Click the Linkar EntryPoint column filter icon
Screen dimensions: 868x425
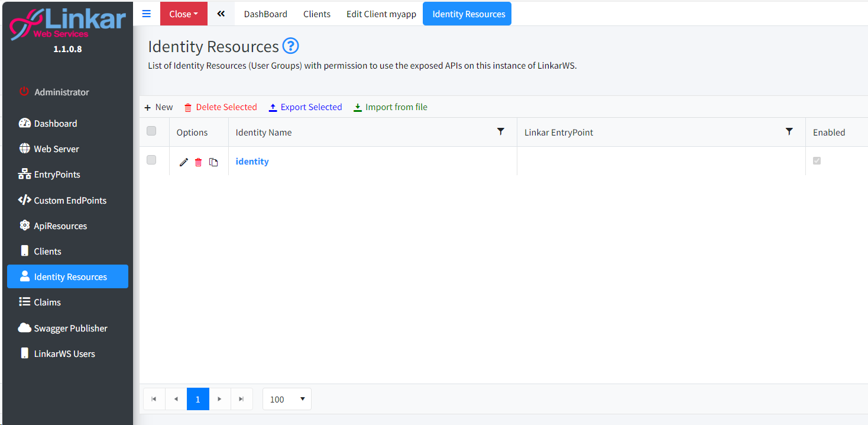(x=789, y=131)
